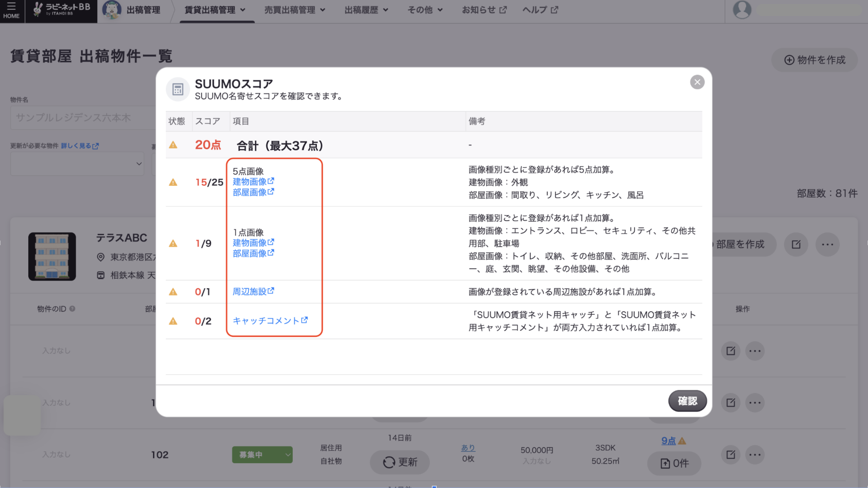Viewport: 868px width, 488px height.
Task: Click the warning icon on the 20点 total row
Action: click(x=173, y=145)
